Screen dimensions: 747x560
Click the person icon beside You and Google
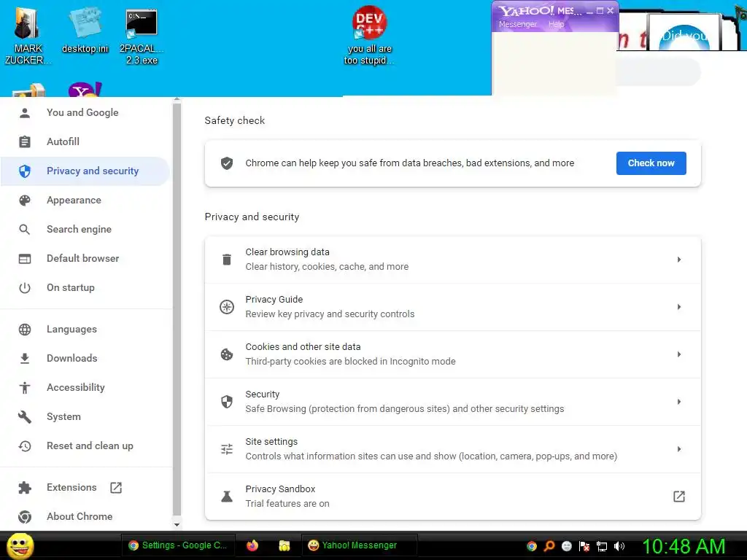[25, 113]
